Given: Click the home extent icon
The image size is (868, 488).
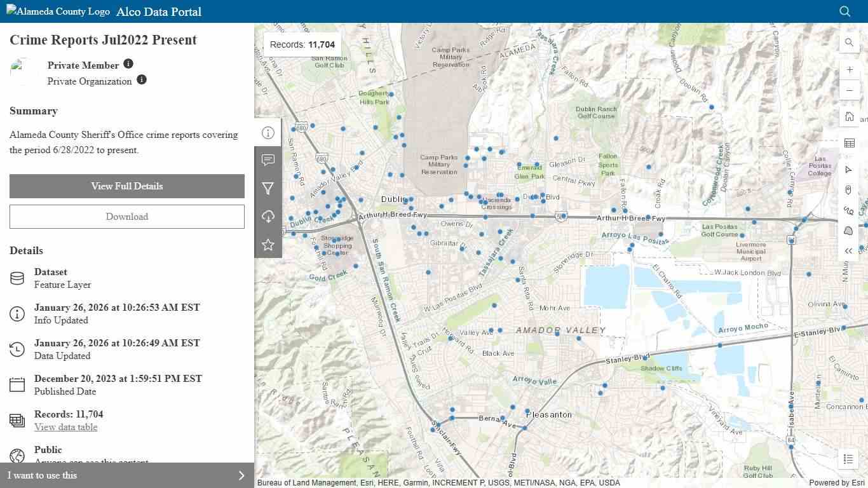Looking at the screenshot, I should point(849,116).
